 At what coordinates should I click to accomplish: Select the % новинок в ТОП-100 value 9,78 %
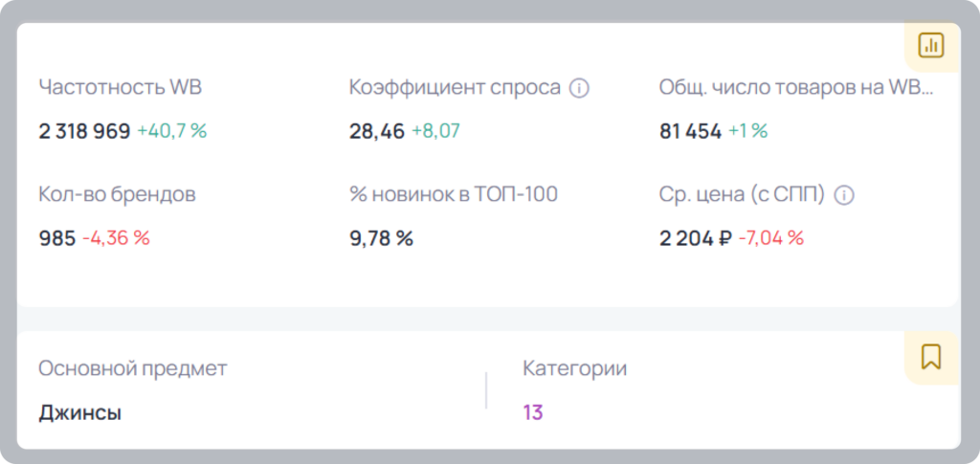[x=381, y=238]
